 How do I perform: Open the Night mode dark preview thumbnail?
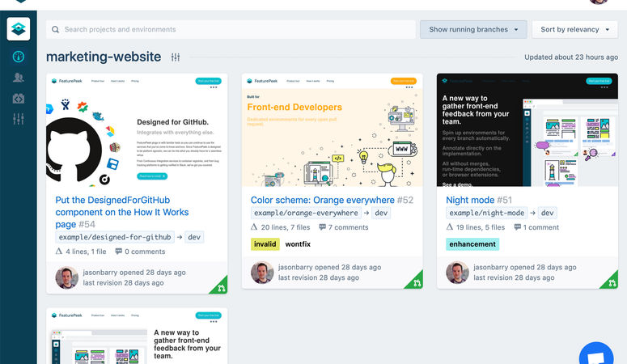(x=527, y=130)
